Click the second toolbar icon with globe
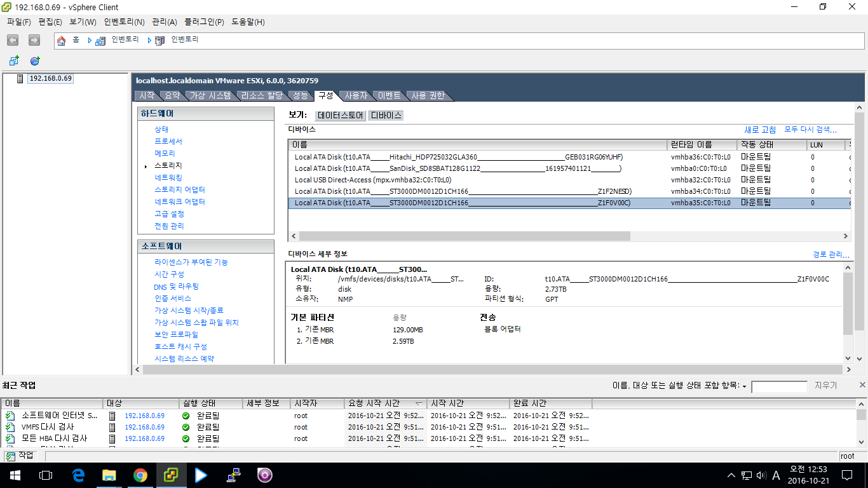 (35, 61)
